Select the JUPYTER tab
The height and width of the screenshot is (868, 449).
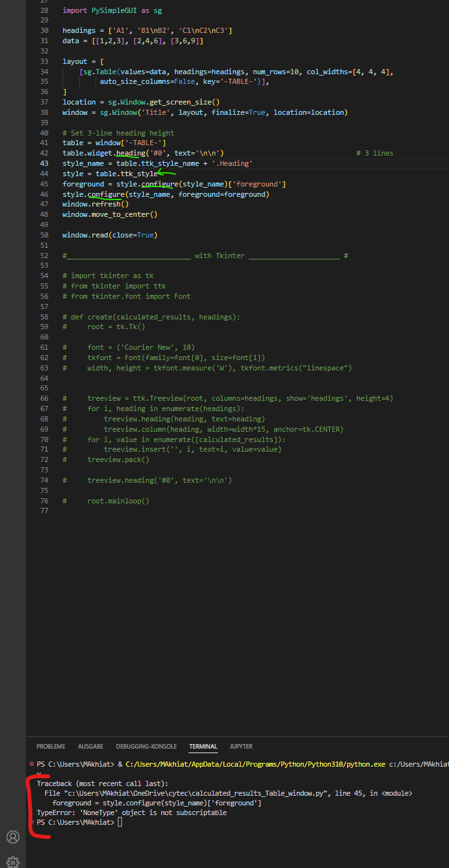[241, 746]
